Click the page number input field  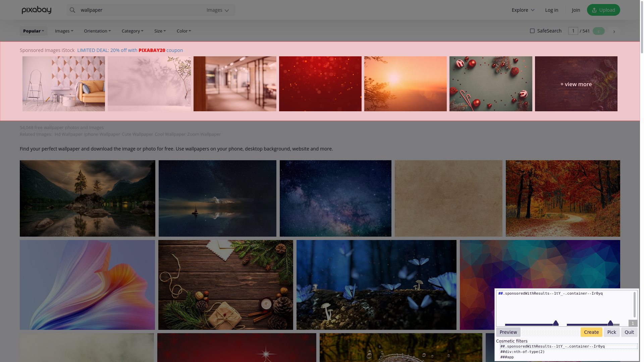[573, 31]
